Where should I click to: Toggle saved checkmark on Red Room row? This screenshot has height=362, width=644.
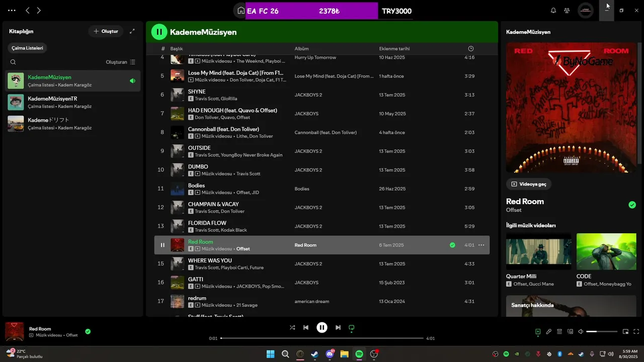coord(452,245)
